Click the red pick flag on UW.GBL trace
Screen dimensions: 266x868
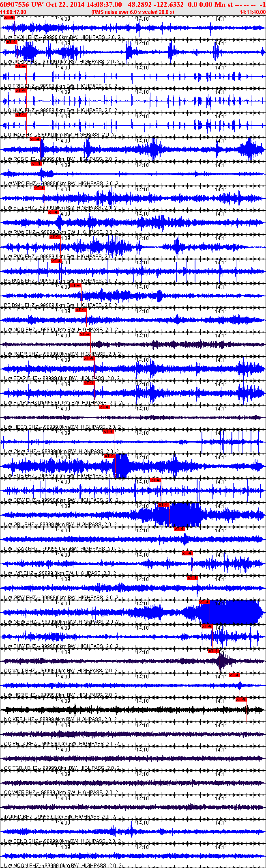point(164,505)
